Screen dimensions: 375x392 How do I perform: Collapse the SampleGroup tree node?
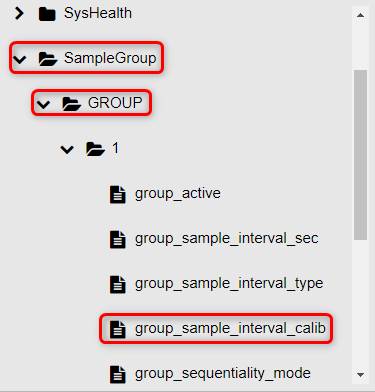click(20, 60)
